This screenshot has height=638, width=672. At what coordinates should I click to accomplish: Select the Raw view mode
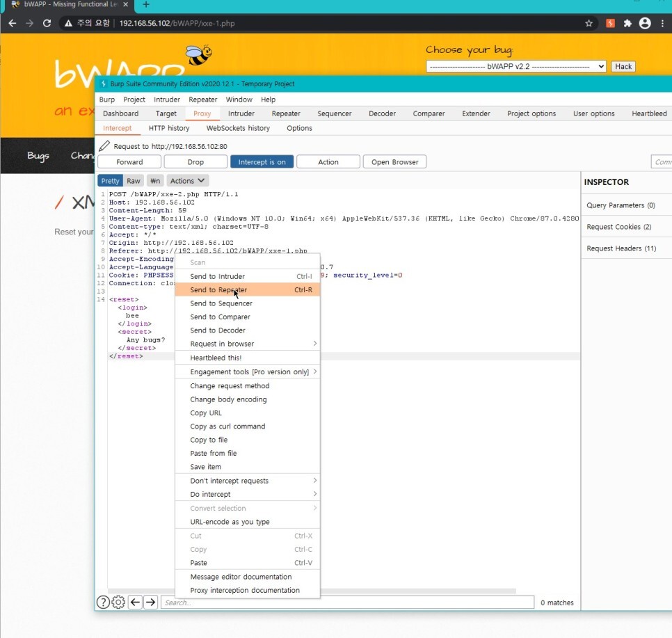[134, 180]
